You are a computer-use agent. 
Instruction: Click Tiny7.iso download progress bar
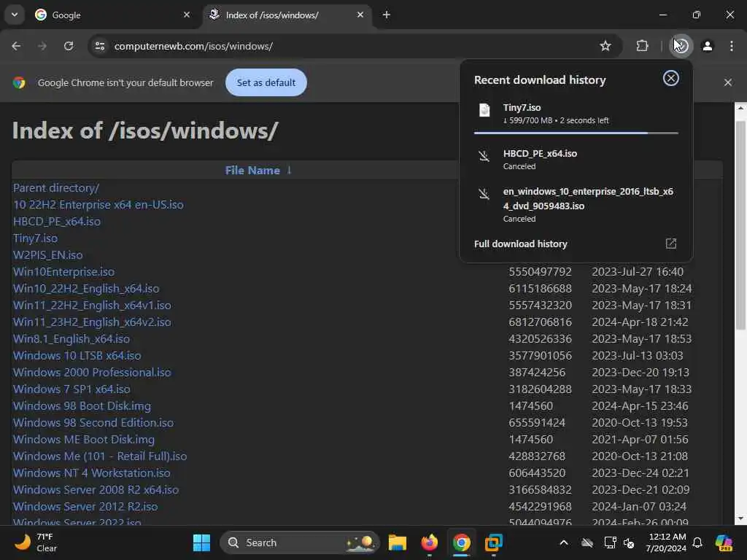point(576,133)
